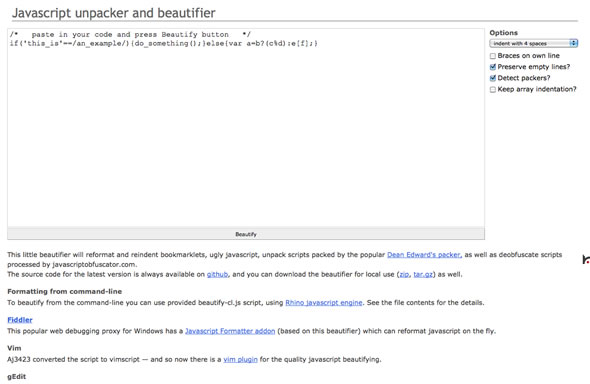Uncheck Preserve empty lines option
This screenshot has height=384, width=590.
[x=493, y=67]
